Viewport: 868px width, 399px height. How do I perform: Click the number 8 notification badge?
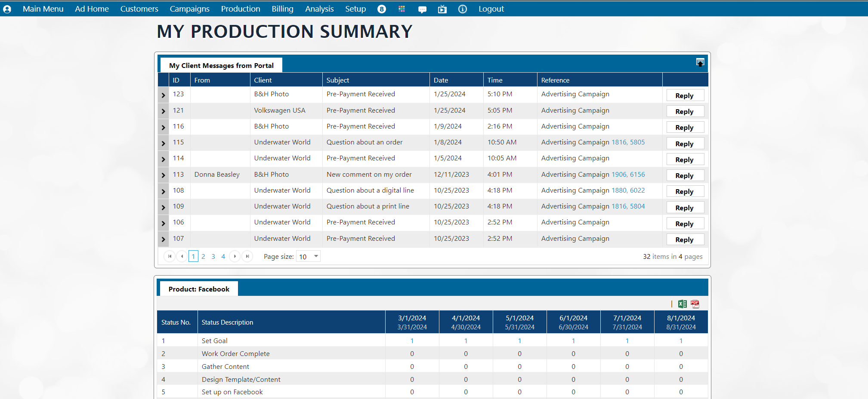tap(381, 9)
